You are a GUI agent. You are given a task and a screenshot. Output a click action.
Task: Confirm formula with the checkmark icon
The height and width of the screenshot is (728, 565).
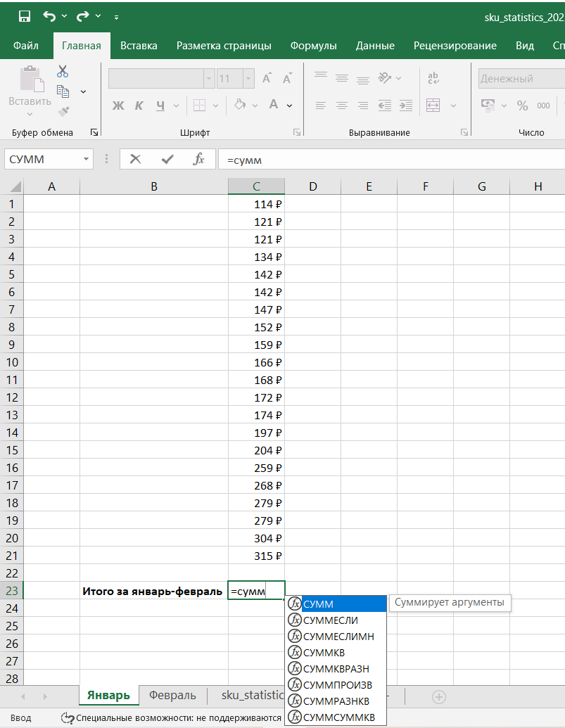pos(167,159)
